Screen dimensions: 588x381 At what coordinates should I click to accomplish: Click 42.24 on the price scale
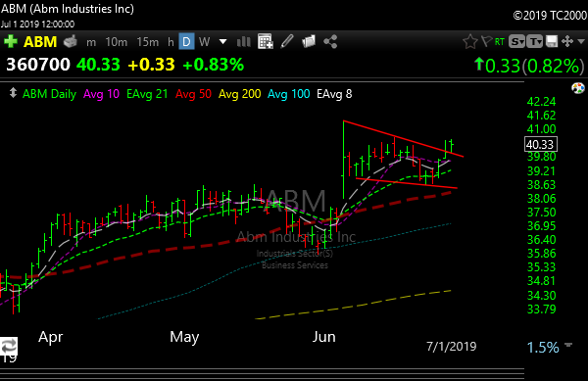pos(541,102)
